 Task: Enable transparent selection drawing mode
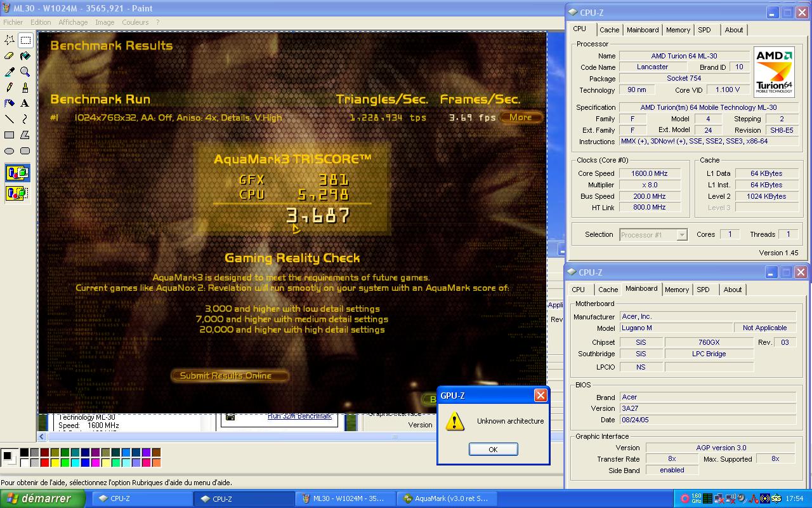point(17,192)
